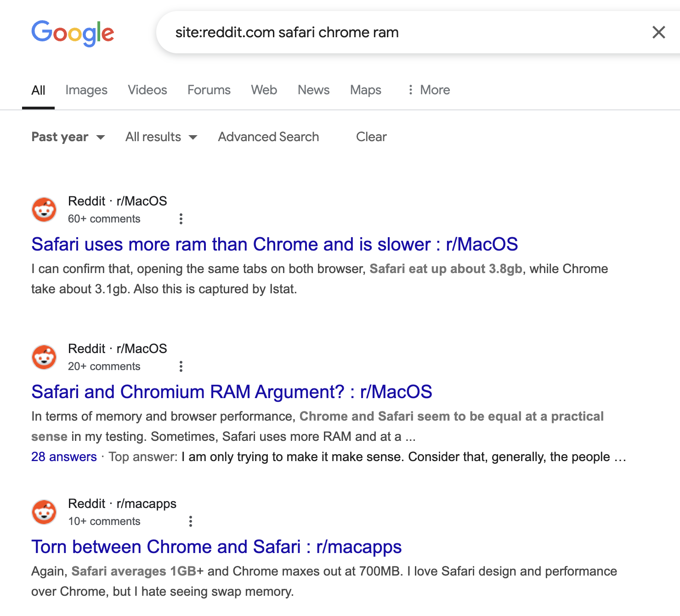Open Advanced Search link
This screenshot has width=680, height=616.
(x=268, y=137)
